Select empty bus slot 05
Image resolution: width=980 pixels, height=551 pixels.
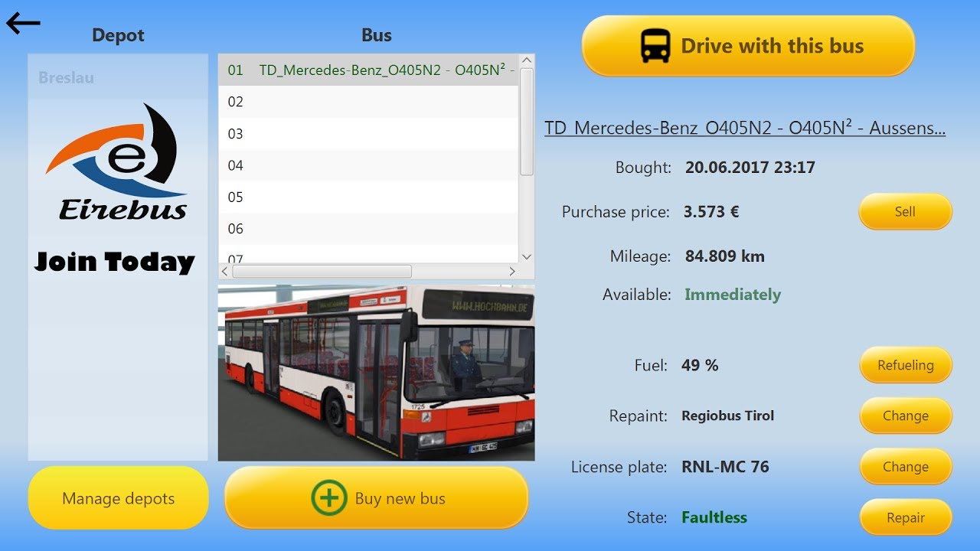click(368, 197)
